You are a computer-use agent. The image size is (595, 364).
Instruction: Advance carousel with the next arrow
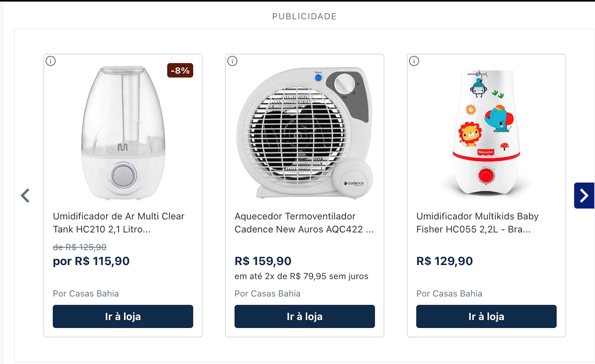[x=584, y=196]
